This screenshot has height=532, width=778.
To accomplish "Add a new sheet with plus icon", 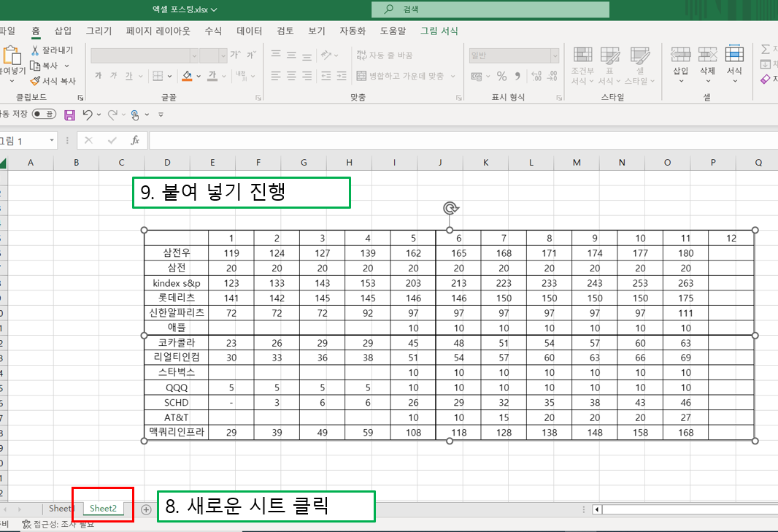I will (146, 509).
